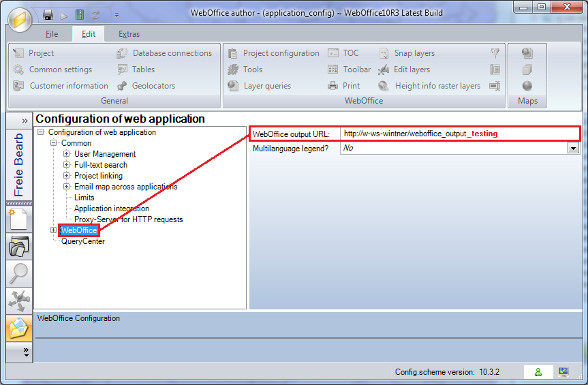Viewport: 588px width, 385px height.
Task: Click the Print printer icon
Action: 332,86
